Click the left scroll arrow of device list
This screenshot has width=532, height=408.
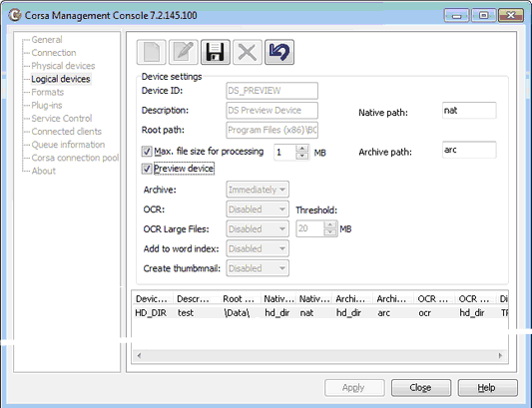tap(139, 356)
